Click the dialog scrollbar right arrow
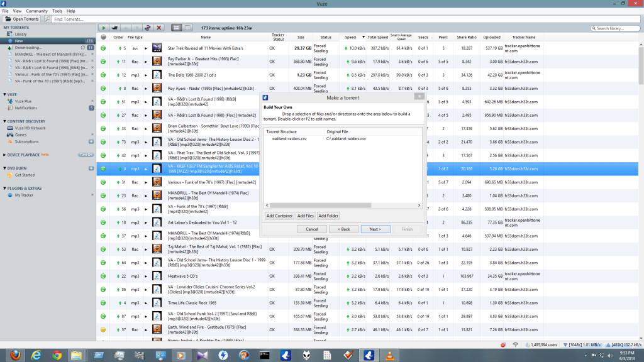The width and height of the screenshot is (644, 362). (x=419, y=206)
